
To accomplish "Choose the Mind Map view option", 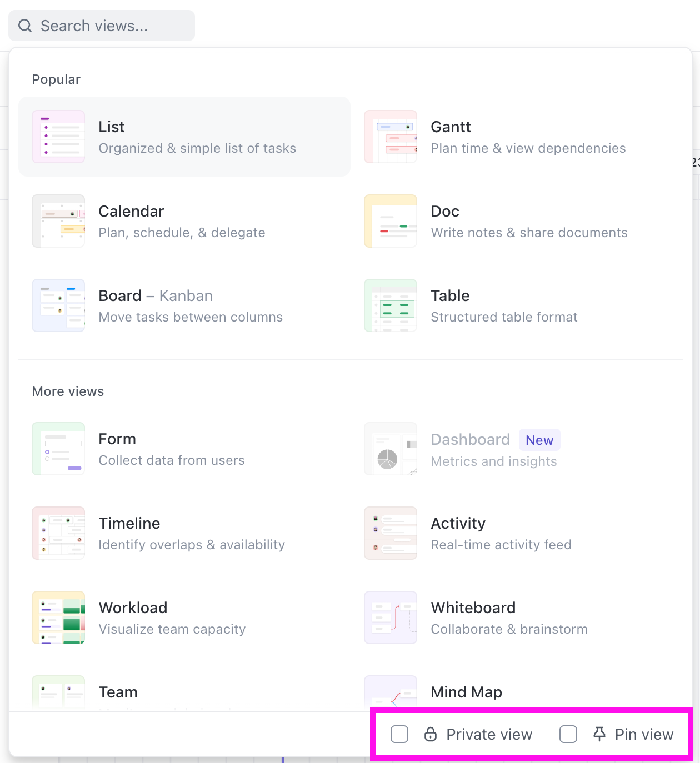I will coord(466,692).
